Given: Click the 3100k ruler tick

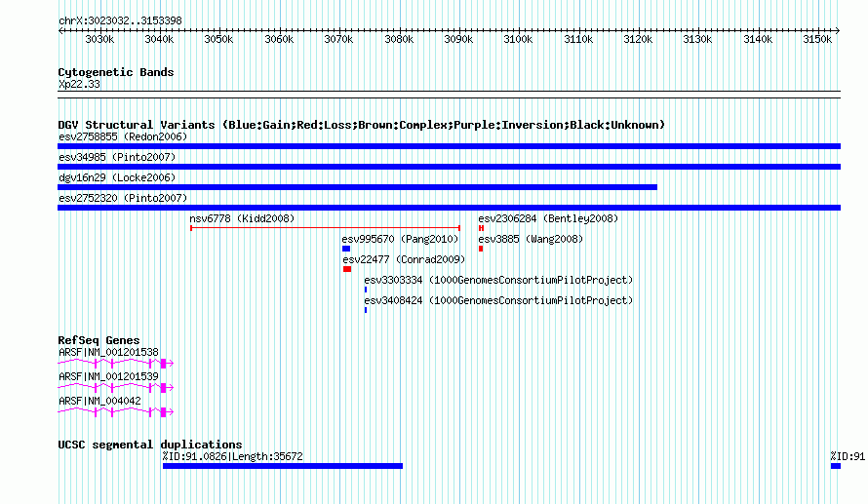Looking at the screenshot, I should tap(519, 39).
